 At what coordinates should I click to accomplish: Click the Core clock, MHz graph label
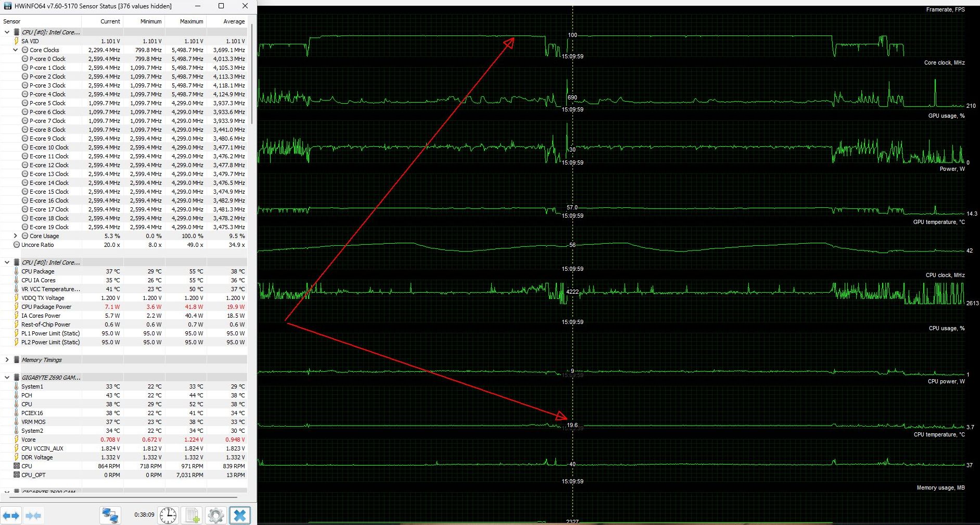944,63
